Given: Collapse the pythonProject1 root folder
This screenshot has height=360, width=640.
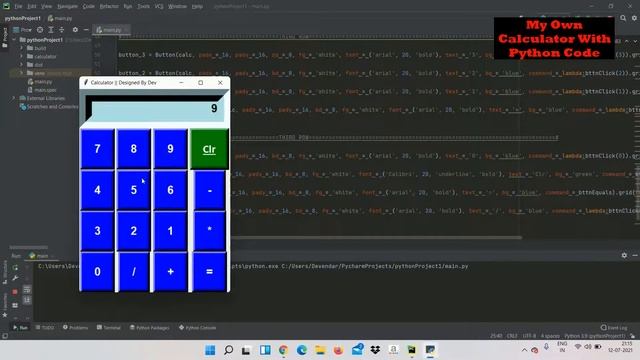Looking at the screenshot, I should click(14, 40).
